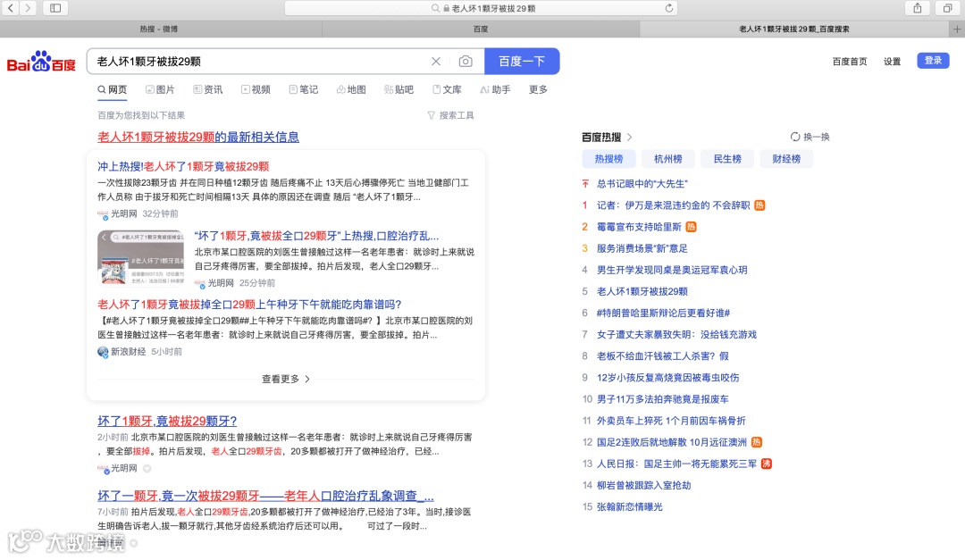965x560 pixels.
Task: Select the 图片 search tab
Action: 160,89
